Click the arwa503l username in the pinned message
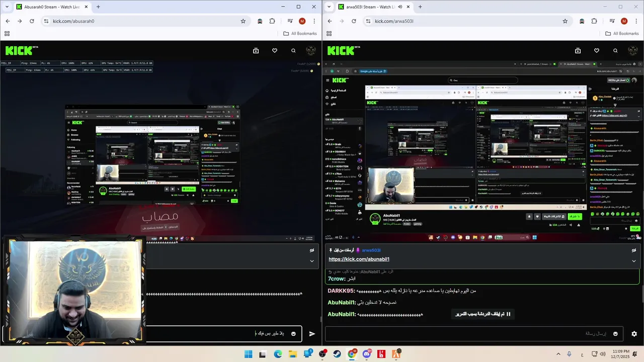The image size is (644, 362). 371,250
